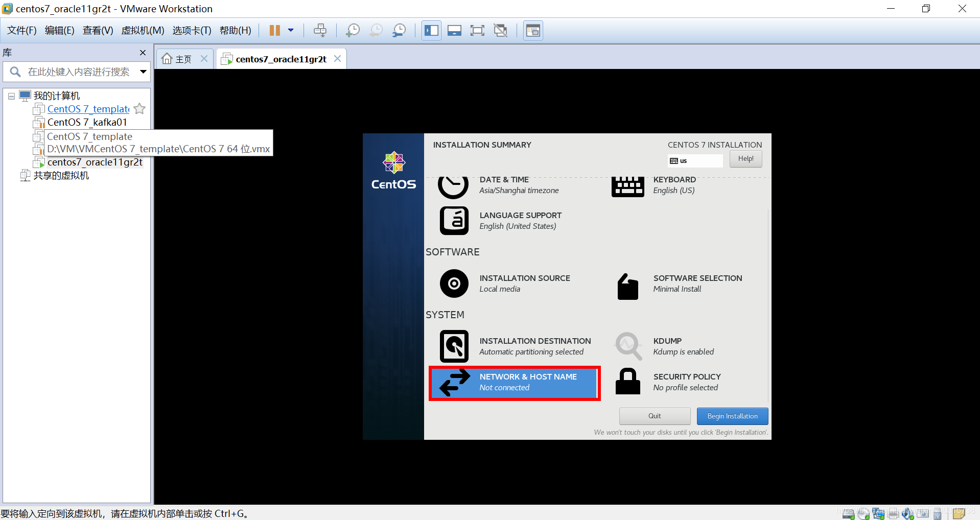Toggle console view button in toolbar
The image size is (980, 520).
click(533, 31)
